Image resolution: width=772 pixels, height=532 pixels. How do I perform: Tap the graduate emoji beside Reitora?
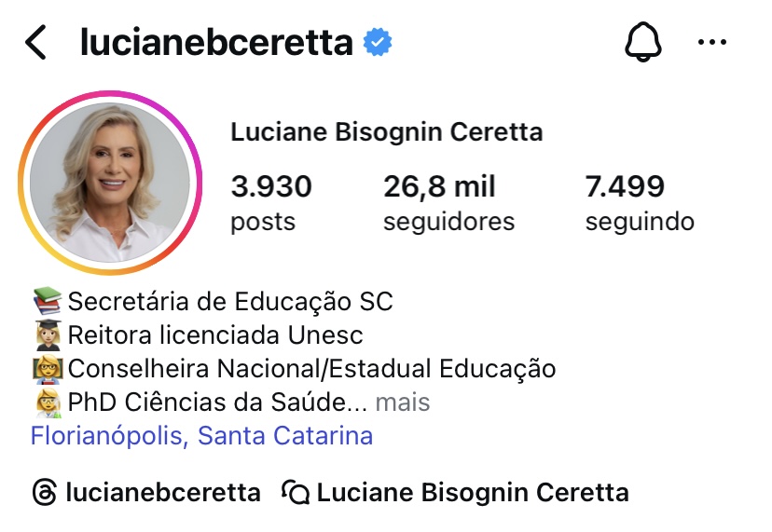48,335
